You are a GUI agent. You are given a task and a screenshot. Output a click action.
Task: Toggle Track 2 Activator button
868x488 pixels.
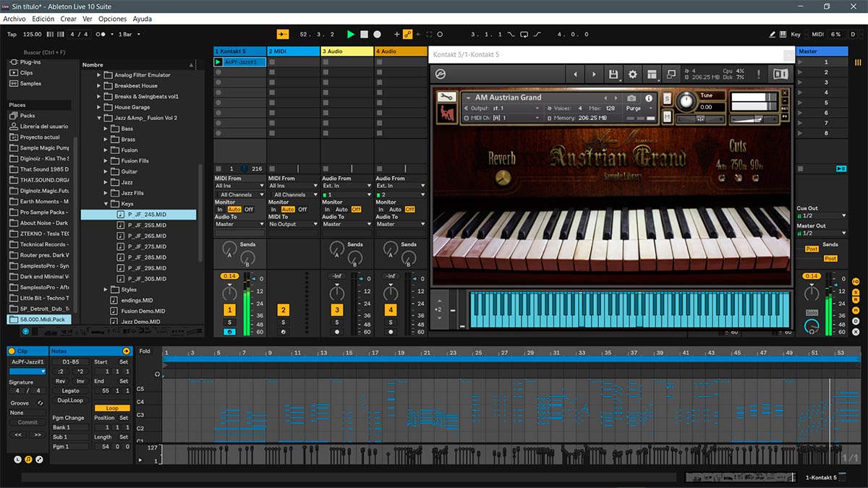pos(283,309)
